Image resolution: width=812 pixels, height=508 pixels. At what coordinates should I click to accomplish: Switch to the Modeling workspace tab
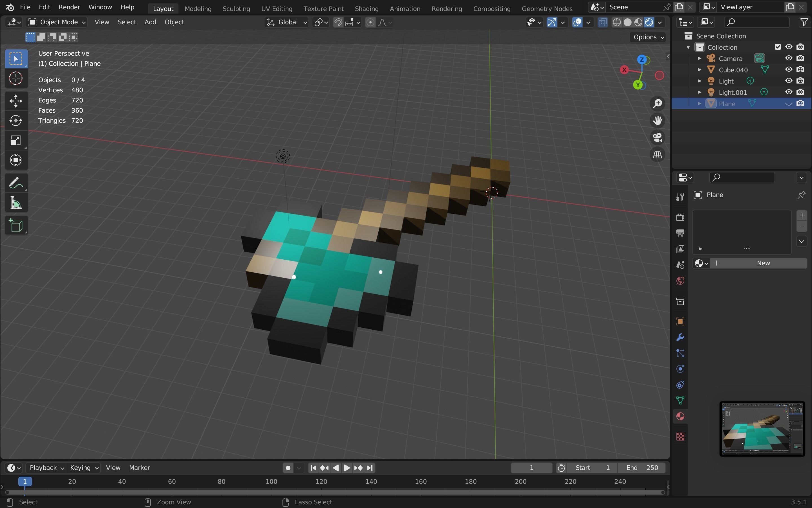point(198,8)
